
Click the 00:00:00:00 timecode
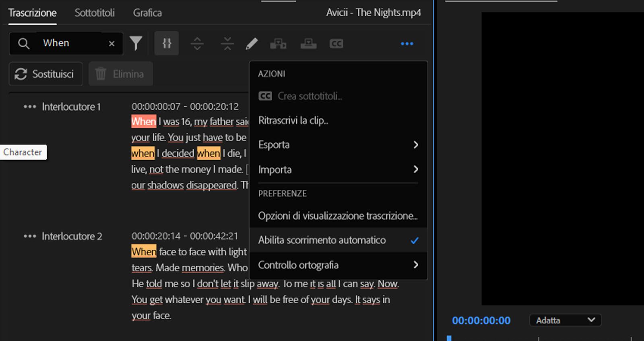[481, 320]
